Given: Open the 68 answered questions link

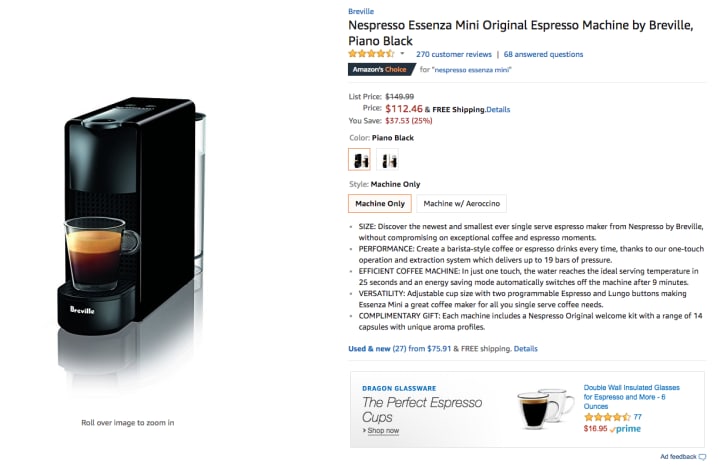Looking at the screenshot, I should click(543, 54).
